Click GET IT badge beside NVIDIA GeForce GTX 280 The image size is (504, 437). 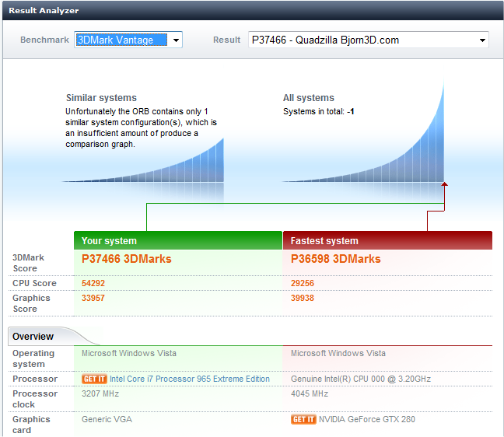point(303,420)
